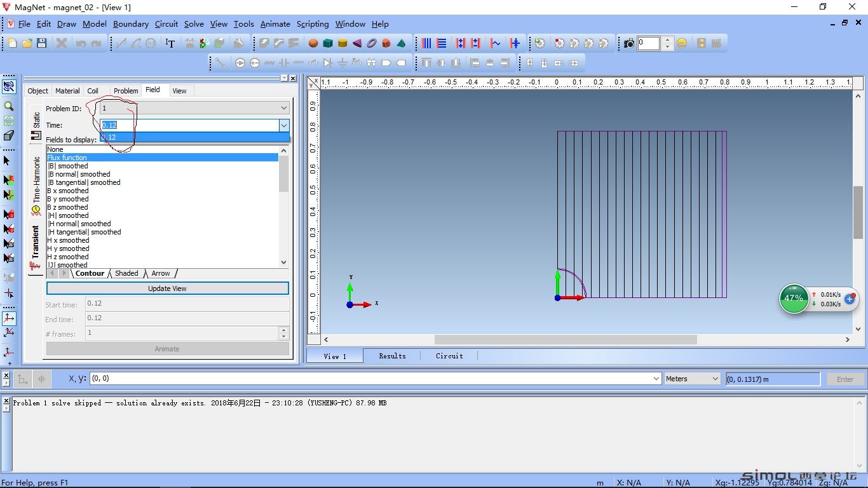Open the Animate menu
The width and height of the screenshot is (868, 488).
tap(275, 24)
